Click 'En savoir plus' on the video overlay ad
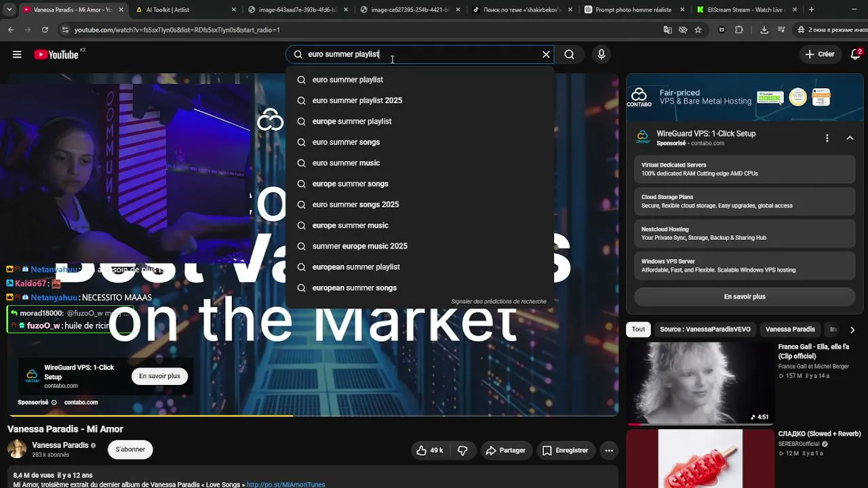This screenshot has height=488, width=868. 159,376
